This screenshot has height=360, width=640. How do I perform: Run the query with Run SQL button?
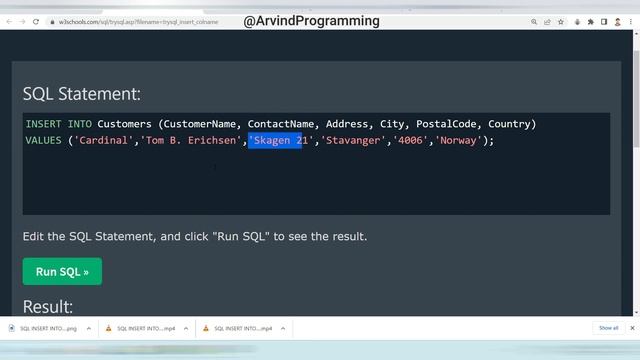point(62,271)
